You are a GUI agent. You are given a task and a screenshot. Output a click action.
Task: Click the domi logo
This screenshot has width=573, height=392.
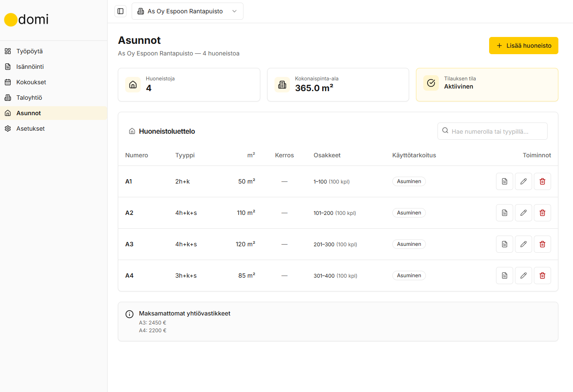click(27, 19)
